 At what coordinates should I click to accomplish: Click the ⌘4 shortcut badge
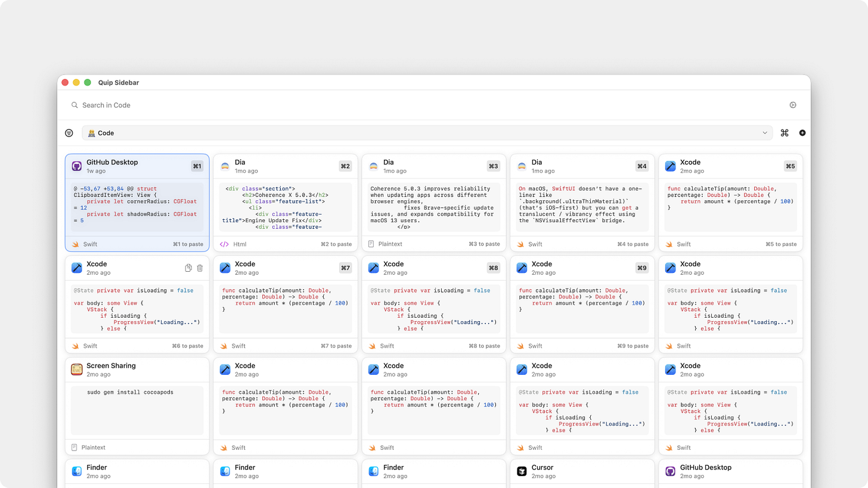641,166
